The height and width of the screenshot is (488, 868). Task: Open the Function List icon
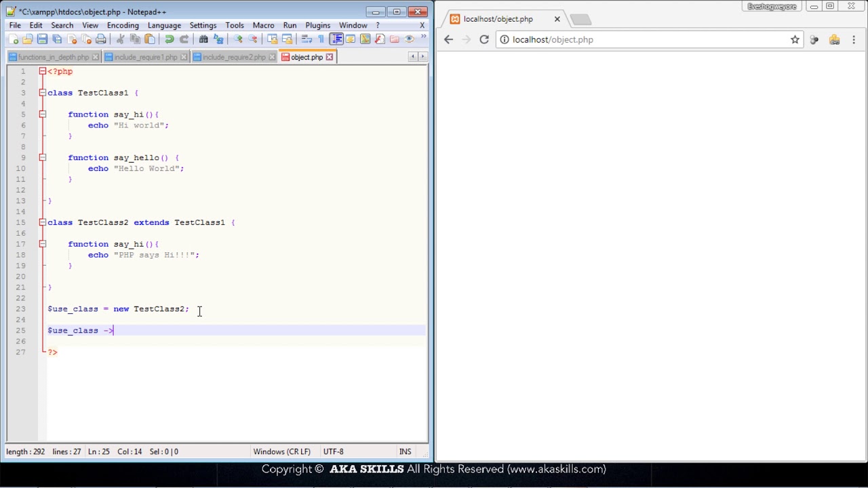(x=380, y=39)
